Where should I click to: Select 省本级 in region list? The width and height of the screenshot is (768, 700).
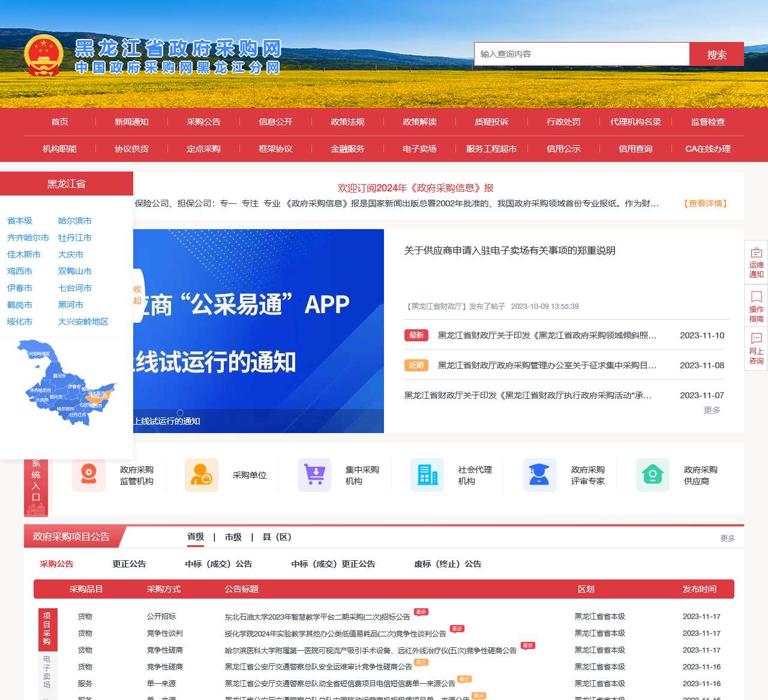20,221
